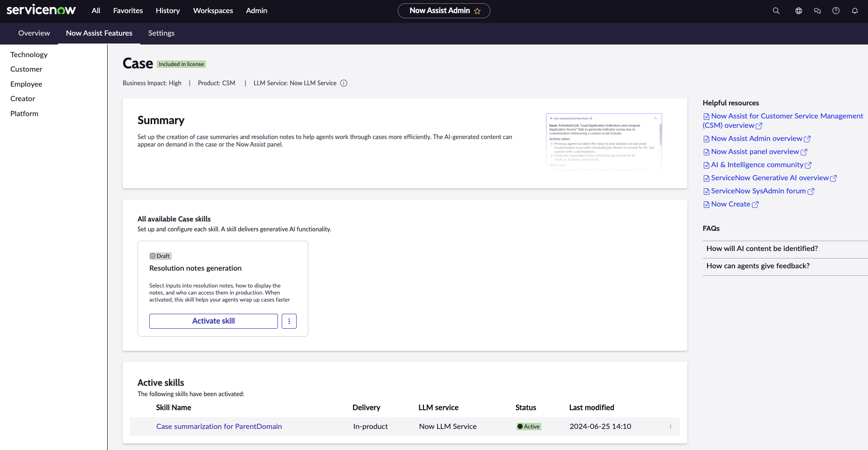
Task: Open the notifications bell icon
Action: point(855,11)
